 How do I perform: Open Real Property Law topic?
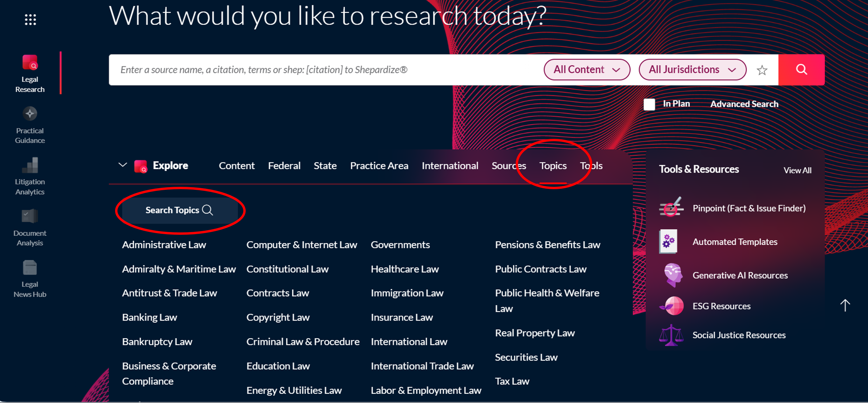(535, 333)
